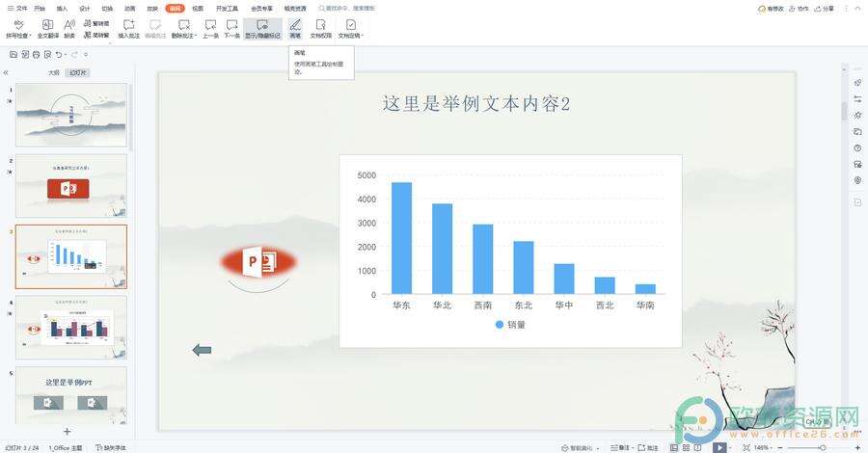Screen dimensions: 868x453
Task: Click the spell check (拼写检查) icon
Action: 17,25
